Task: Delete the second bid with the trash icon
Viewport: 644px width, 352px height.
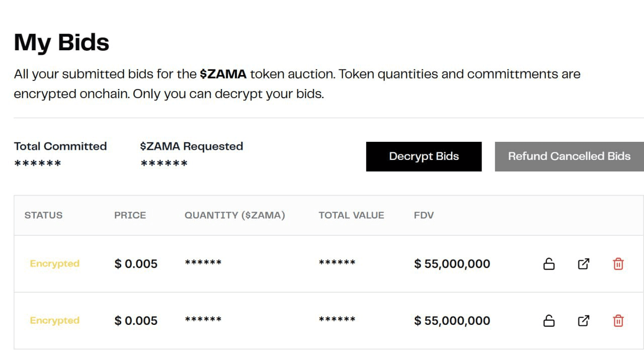Action: click(618, 321)
